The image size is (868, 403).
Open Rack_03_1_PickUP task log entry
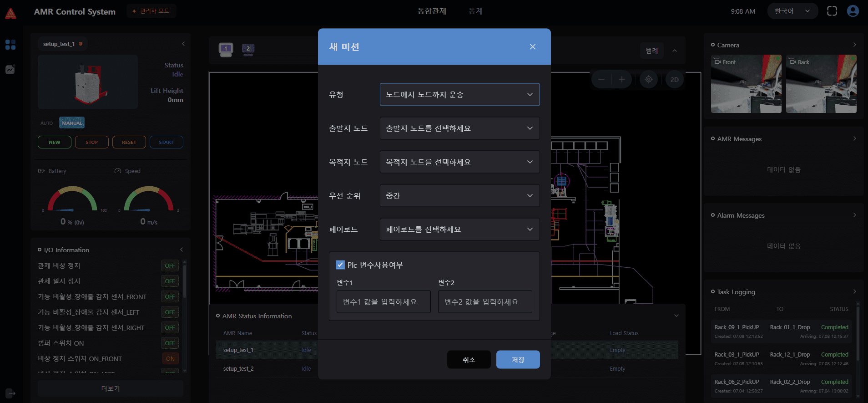(781, 359)
